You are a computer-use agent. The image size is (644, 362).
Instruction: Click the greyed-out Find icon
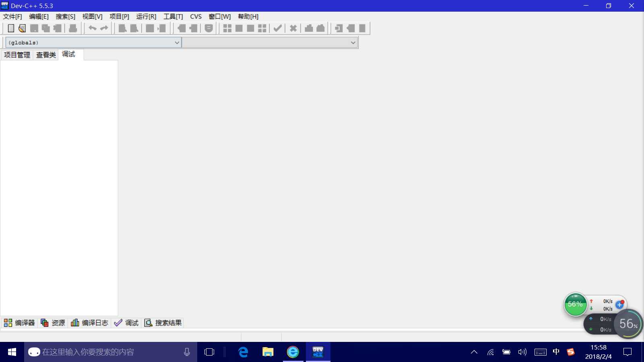click(x=123, y=28)
